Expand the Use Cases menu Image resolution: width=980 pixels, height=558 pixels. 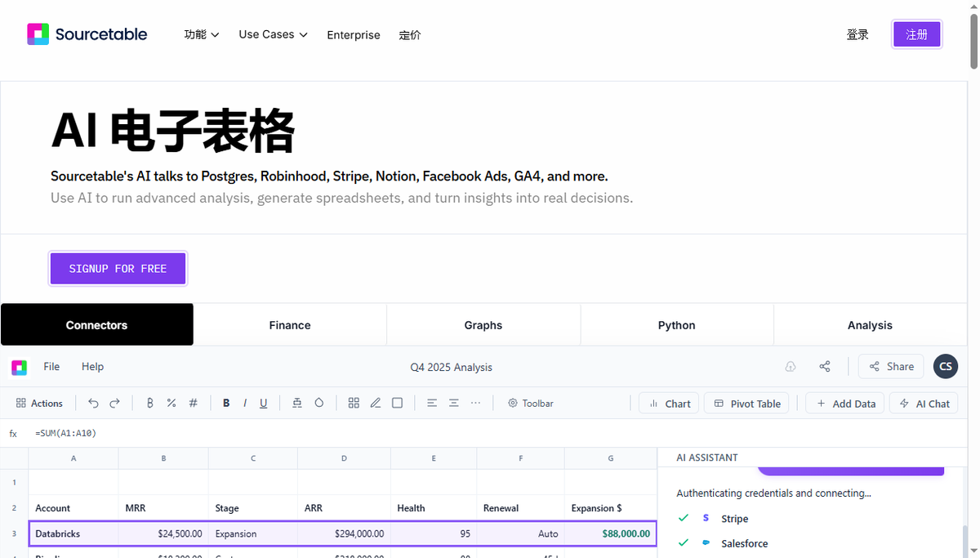(273, 34)
